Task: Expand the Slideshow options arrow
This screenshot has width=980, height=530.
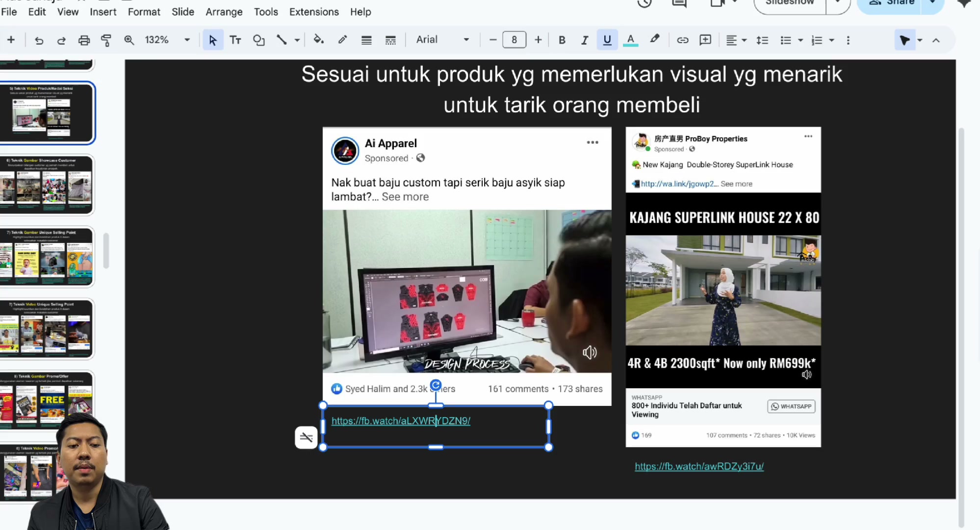Action: pyautogui.click(x=837, y=3)
